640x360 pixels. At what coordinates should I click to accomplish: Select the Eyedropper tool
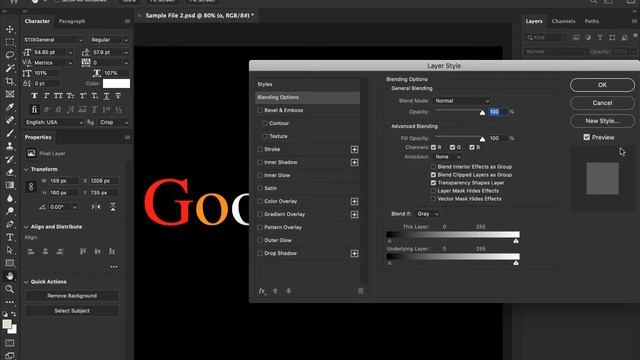point(10,107)
